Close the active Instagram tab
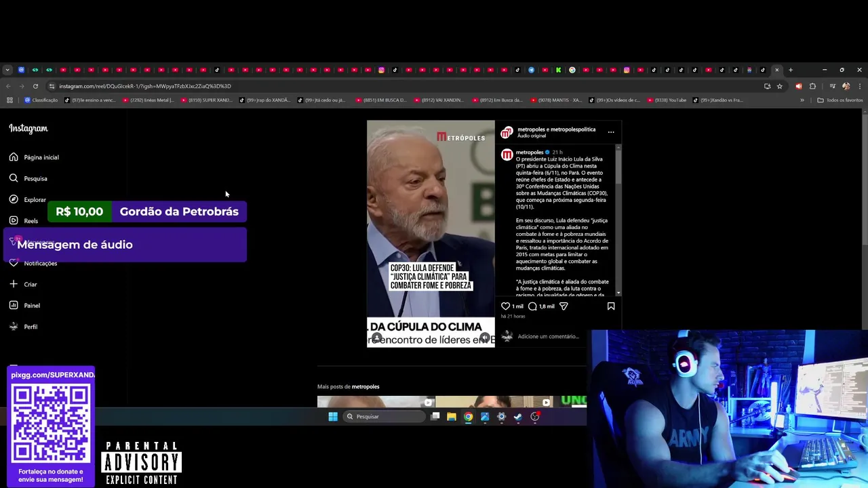868x488 pixels. [777, 70]
